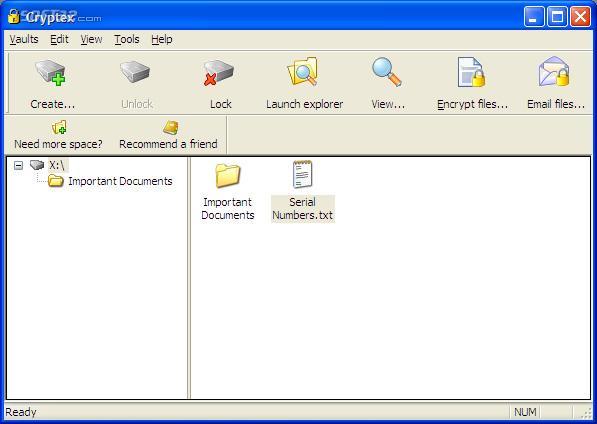The width and height of the screenshot is (597, 424).
Task: Click the Encrypt files document-lock icon
Action: (471, 72)
